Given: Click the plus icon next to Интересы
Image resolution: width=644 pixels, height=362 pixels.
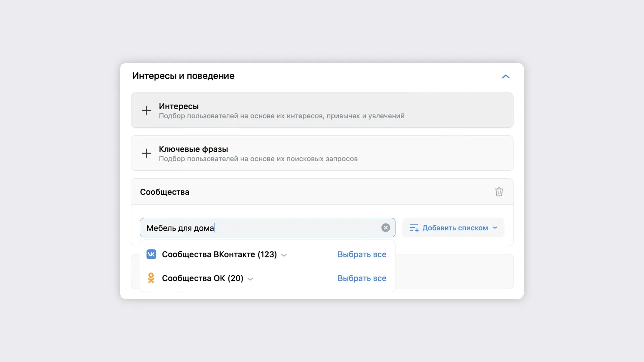Looking at the screenshot, I should tap(146, 110).
